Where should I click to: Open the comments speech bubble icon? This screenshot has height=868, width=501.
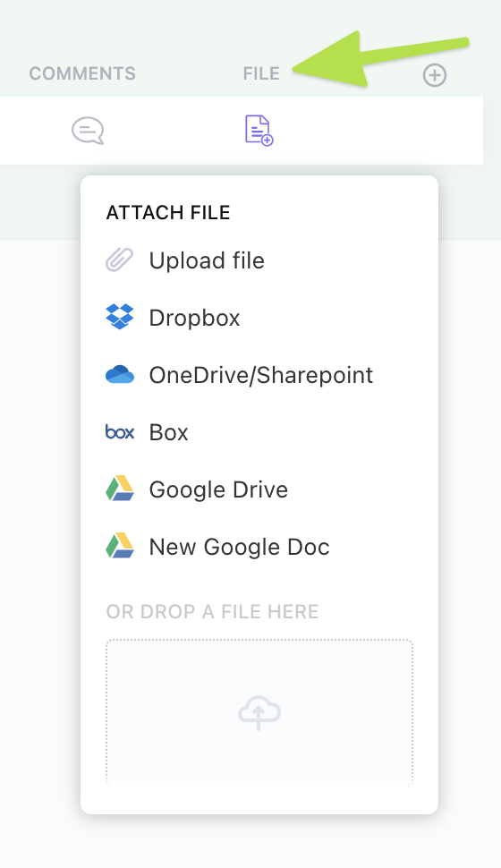(88, 132)
